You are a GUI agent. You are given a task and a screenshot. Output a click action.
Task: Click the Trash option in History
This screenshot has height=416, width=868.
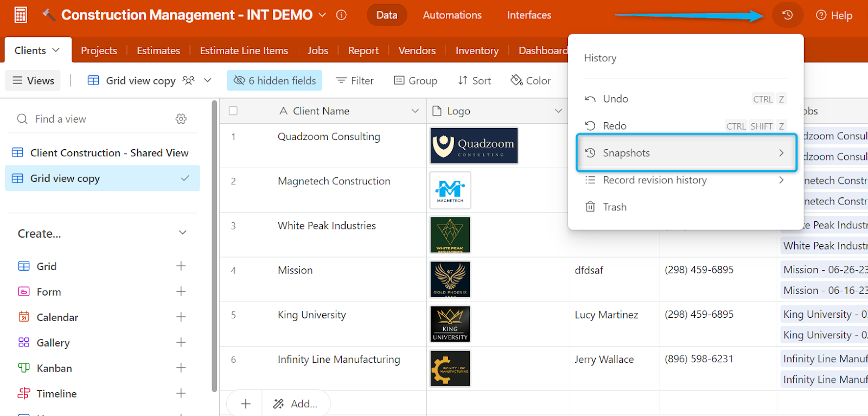pos(615,207)
